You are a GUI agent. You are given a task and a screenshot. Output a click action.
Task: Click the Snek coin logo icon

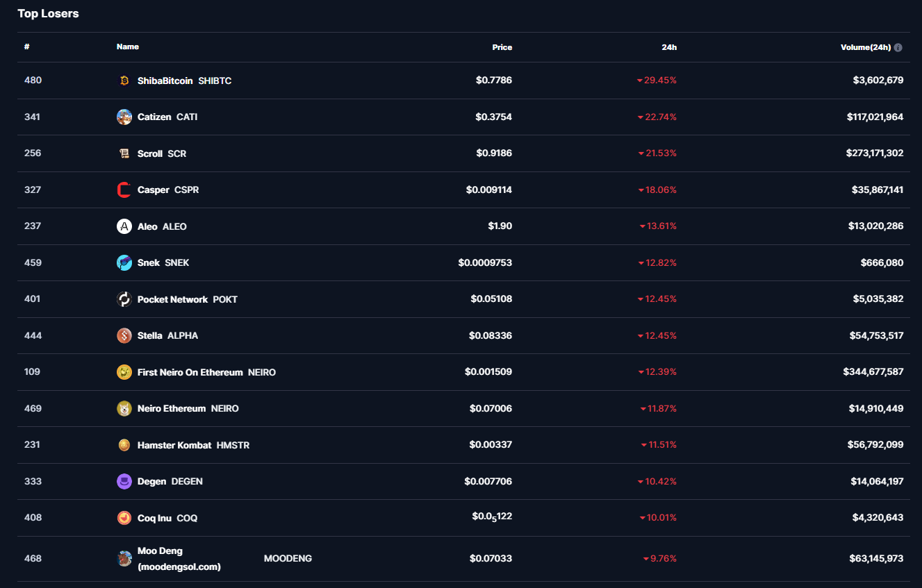click(x=124, y=262)
